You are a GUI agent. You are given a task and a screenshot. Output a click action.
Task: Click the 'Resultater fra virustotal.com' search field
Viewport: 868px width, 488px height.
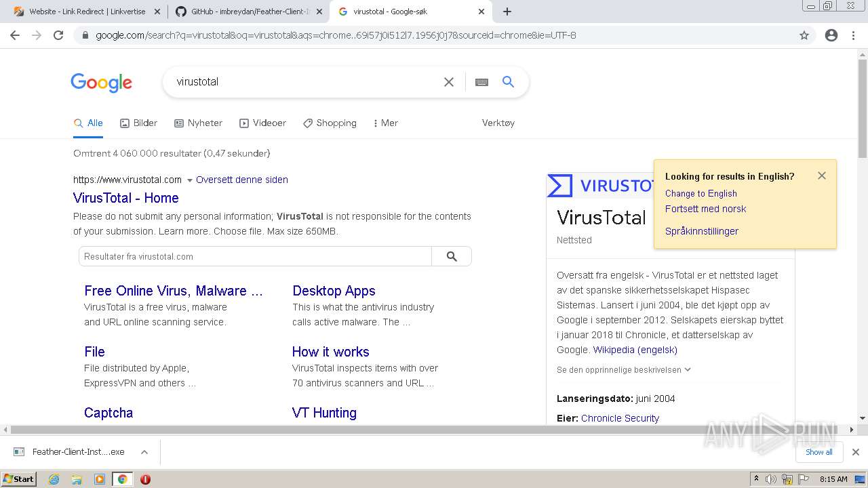click(255, 256)
